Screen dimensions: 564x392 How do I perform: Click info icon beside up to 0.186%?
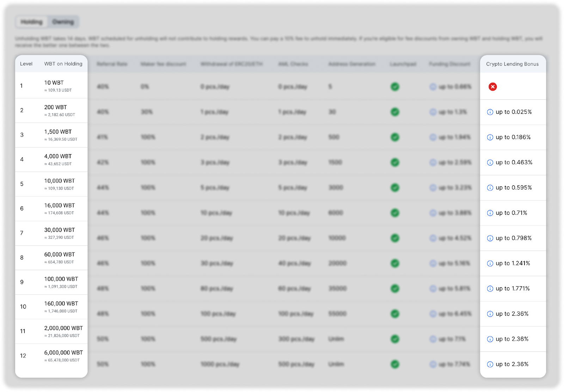pyautogui.click(x=490, y=137)
